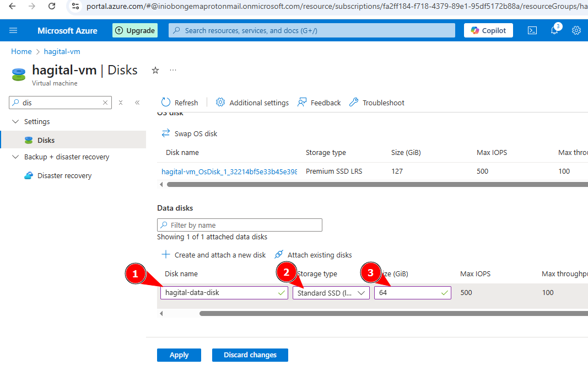Open portal settings gear icon
Image resolution: width=588 pixels, height=370 pixels.
pos(576,30)
